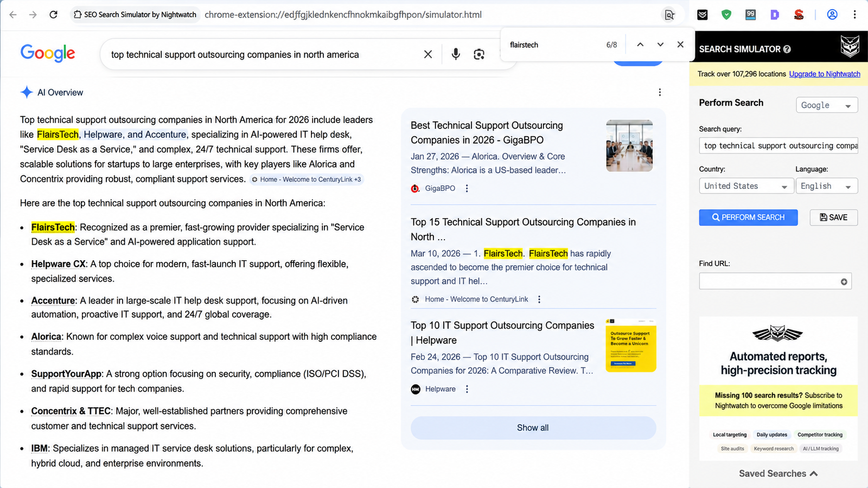Open the CenturyLink +3 source chip
The height and width of the screenshot is (488, 868).
(307, 179)
